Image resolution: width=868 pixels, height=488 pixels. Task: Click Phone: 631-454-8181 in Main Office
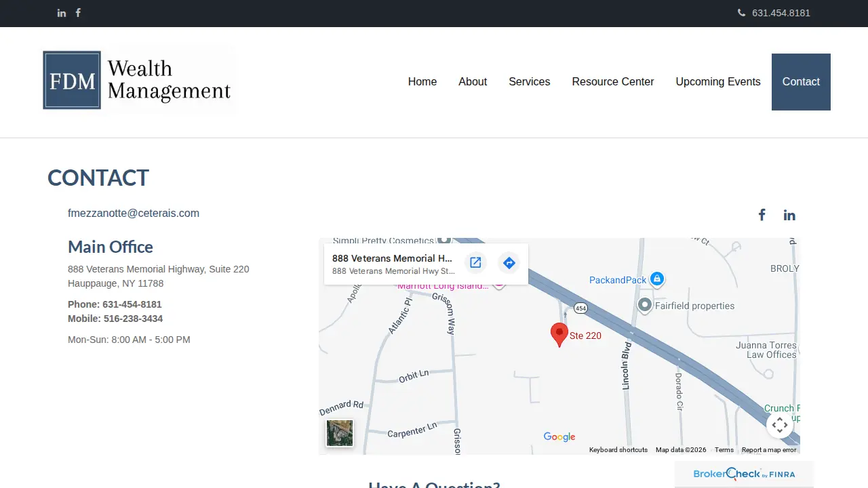[115, 304]
